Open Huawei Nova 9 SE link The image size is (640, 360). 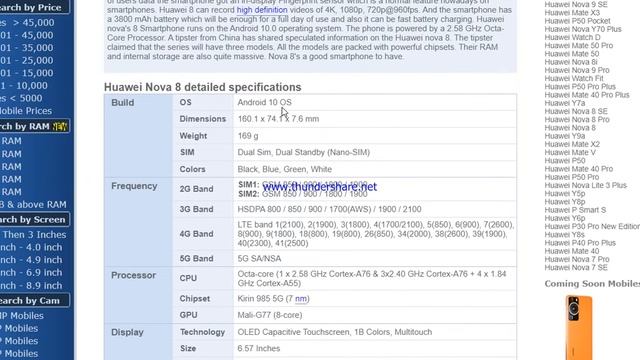tap(576, 4)
